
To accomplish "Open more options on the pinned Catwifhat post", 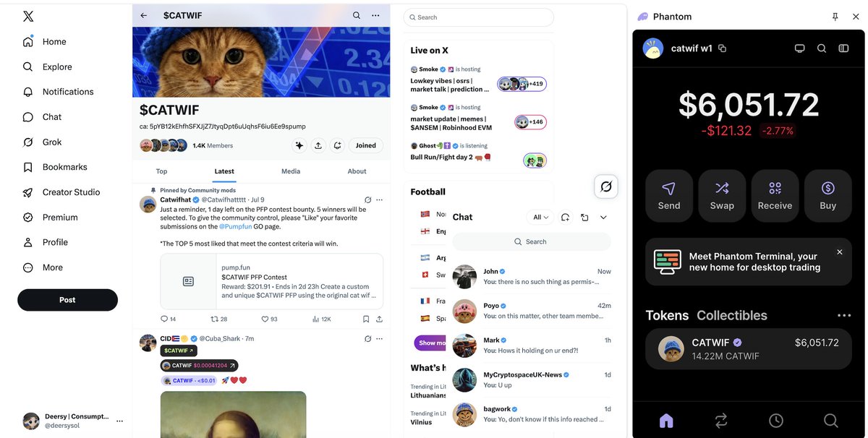I will tap(380, 199).
